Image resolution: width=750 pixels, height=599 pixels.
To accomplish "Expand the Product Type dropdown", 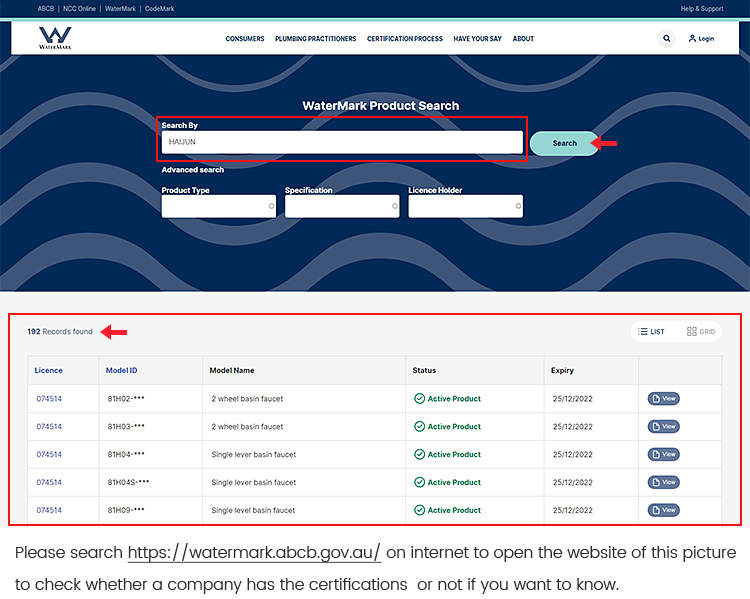I will click(218, 206).
